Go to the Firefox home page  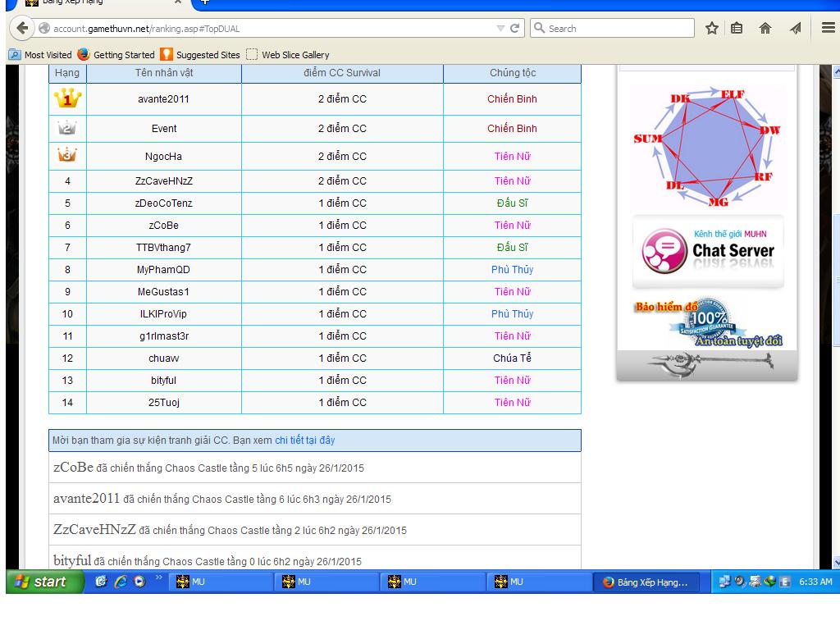coord(765,28)
